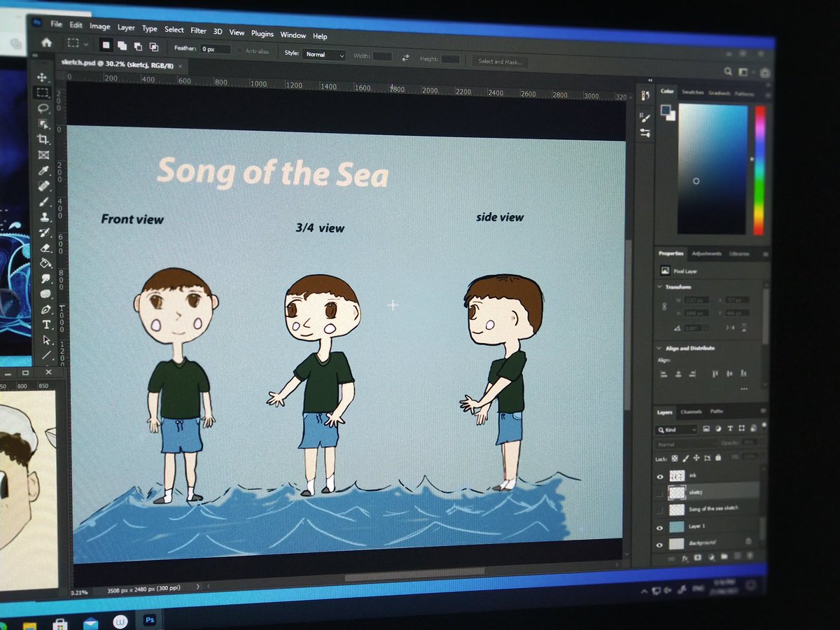
Task: Hide the ink layer
Action: [659, 477]
